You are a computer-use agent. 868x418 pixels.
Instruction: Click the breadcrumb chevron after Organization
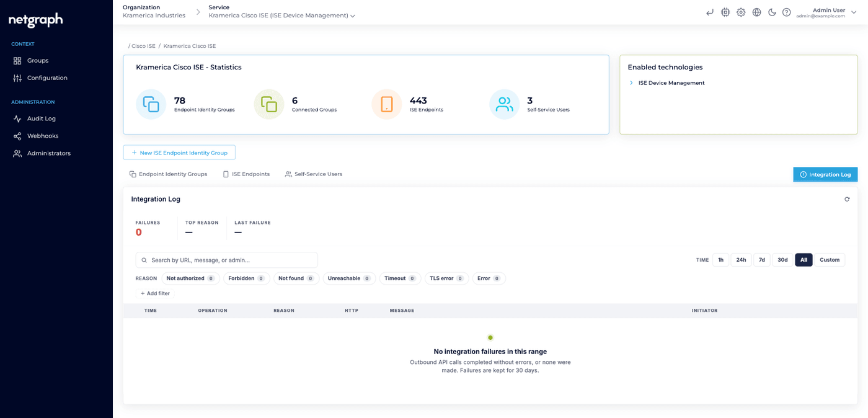[x=198, y=12]
